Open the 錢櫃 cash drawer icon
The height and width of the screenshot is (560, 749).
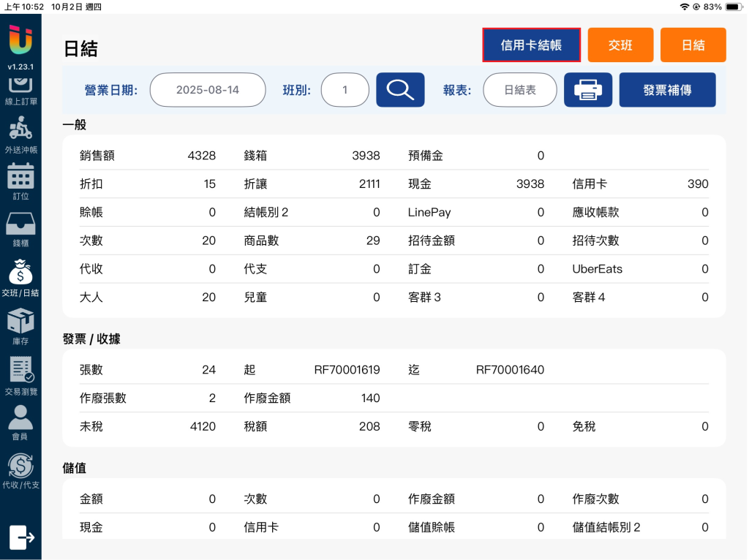(x=20, y=224)
